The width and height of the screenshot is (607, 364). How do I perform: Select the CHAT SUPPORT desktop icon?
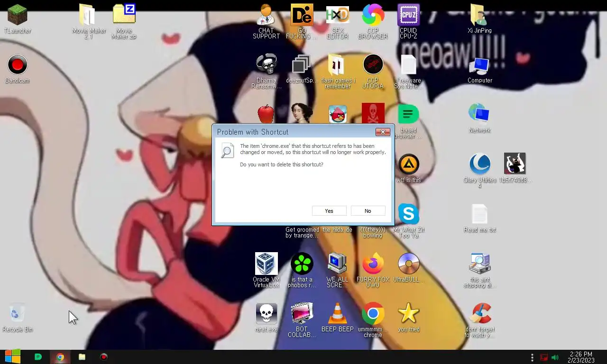coord(266,21)
